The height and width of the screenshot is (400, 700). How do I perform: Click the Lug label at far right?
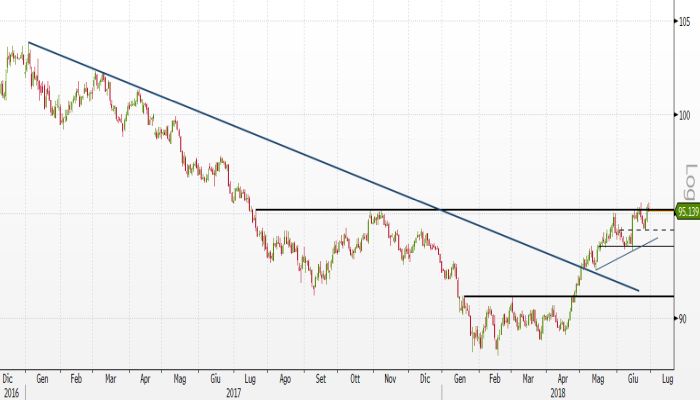coord(668,379)
